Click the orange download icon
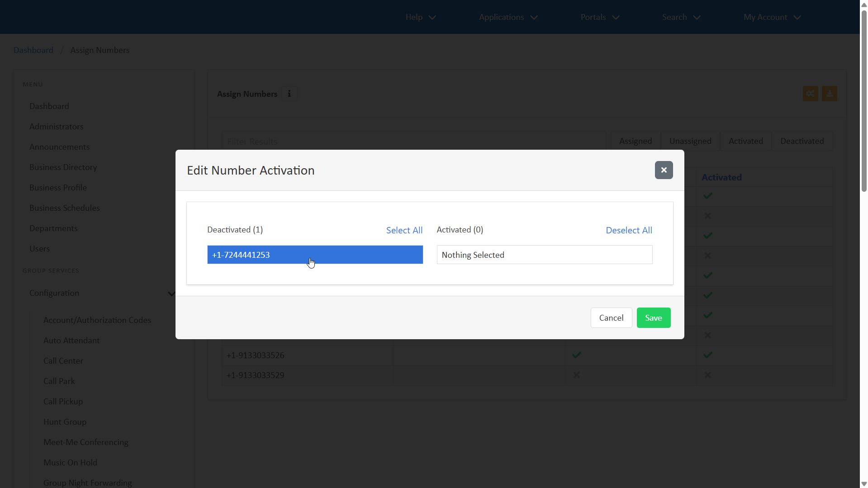Screen dimensions: 868x488 pyautogui.click(x=829, y=94)
